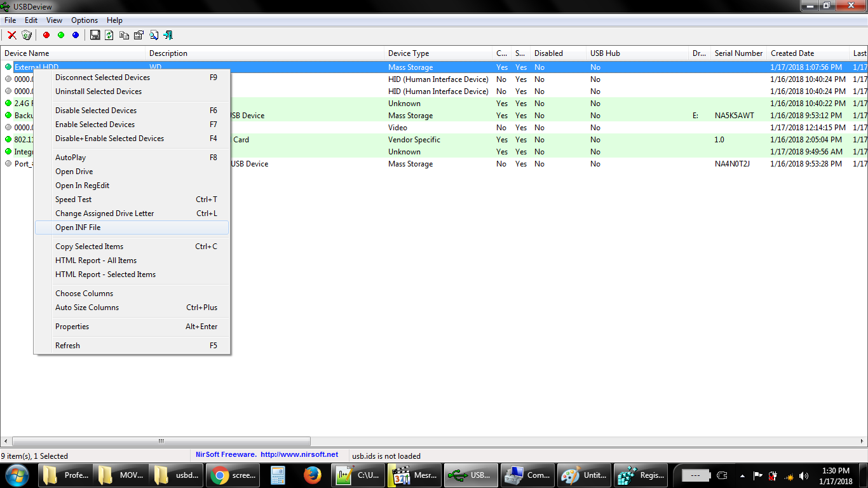Open the www.nirsoft.net link in status bar
The width and height of the screenshot is (868, 488).
pos(299,455)
